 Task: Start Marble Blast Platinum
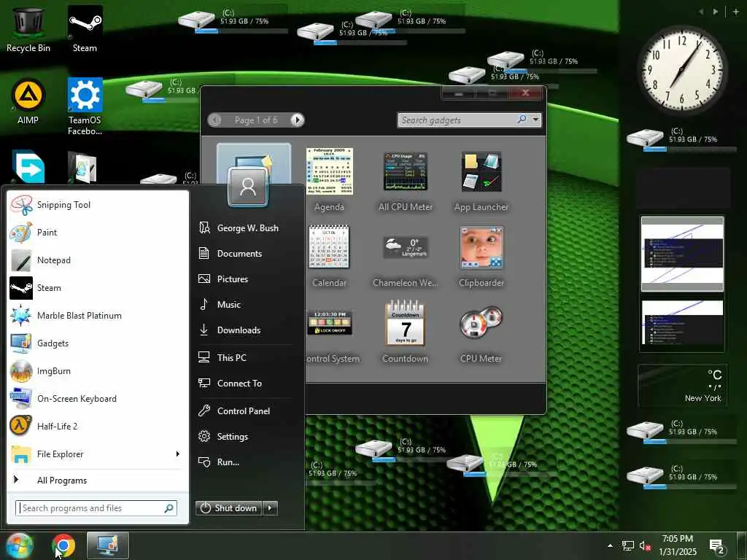[x=98, y=315]
